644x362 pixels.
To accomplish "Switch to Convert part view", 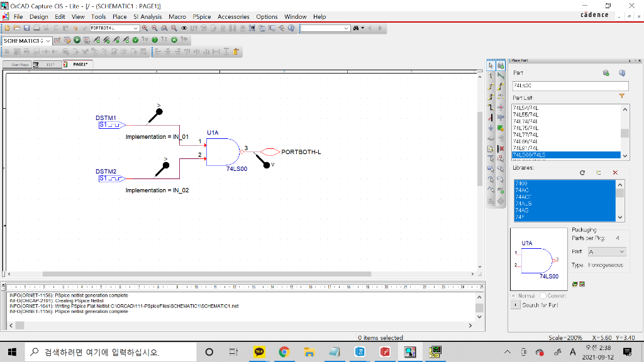I will [x=543, y=295].
